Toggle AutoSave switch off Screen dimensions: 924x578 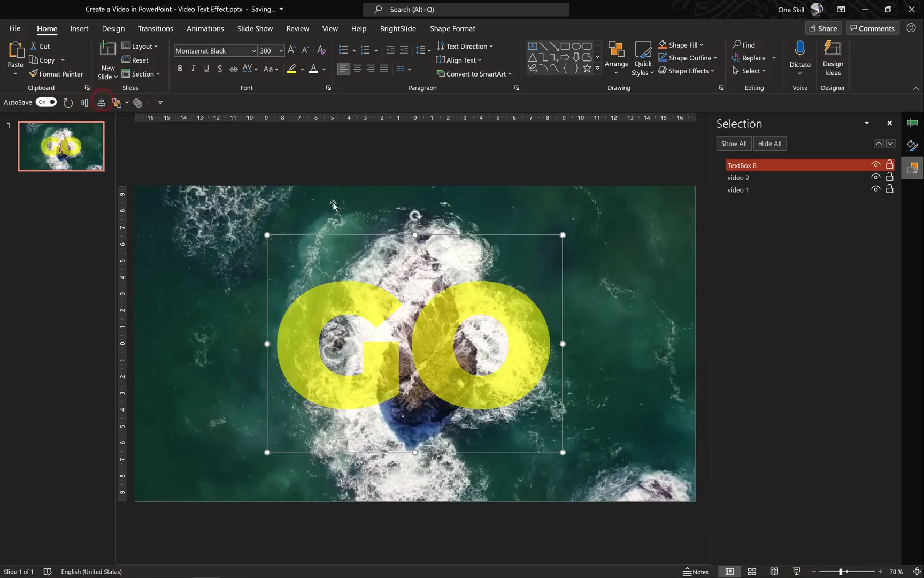(46, 102)
